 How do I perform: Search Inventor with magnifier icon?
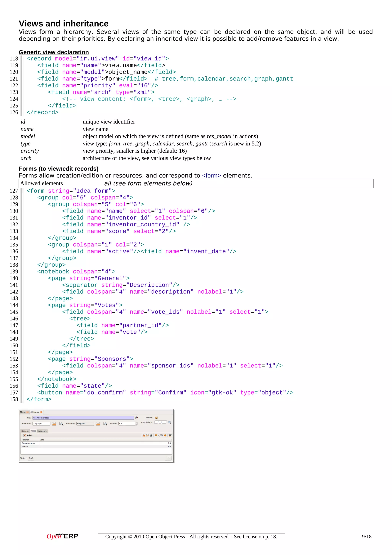click(61, 423)
